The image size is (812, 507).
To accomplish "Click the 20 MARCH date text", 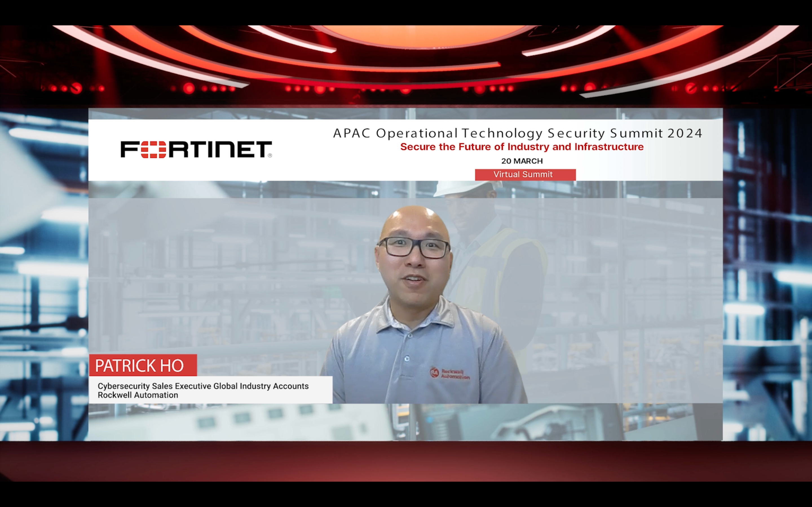I will pyautogui.click(x=522, y=161).
